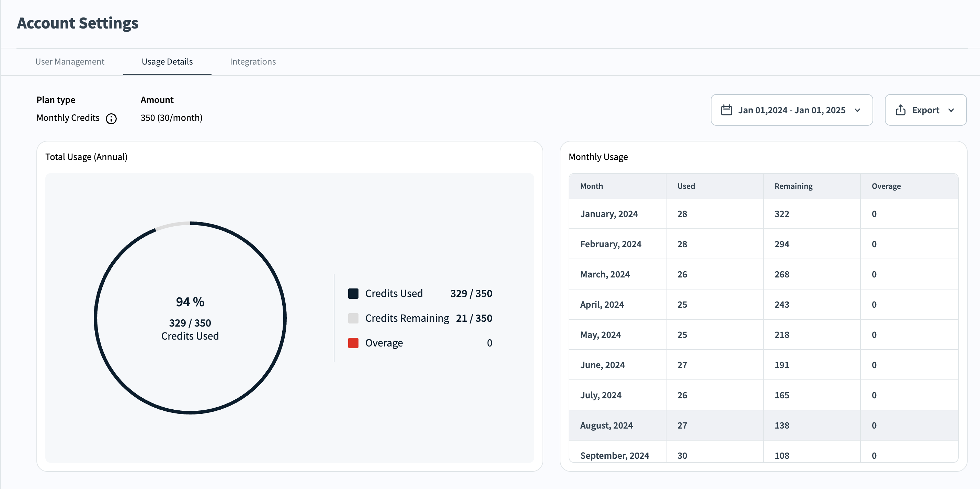Select the Usage Details tab
Viewport: 980px width, 489px height.
[x=167, y=62]
